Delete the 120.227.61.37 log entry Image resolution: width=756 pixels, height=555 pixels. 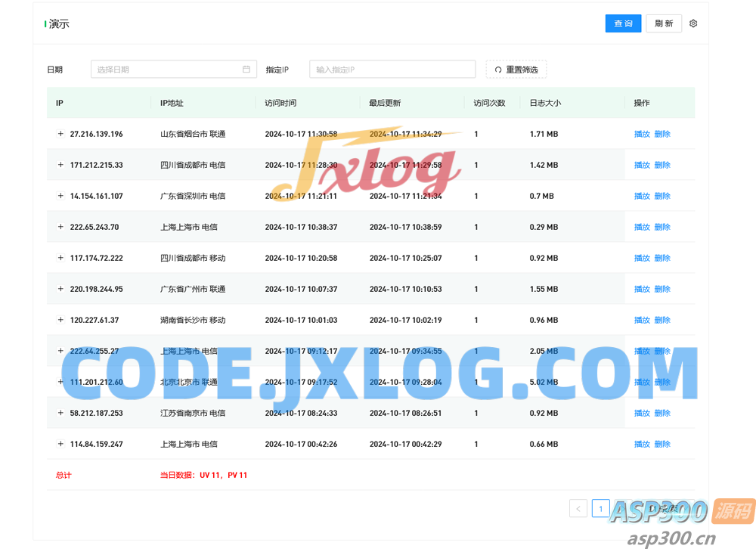[662, 320]
